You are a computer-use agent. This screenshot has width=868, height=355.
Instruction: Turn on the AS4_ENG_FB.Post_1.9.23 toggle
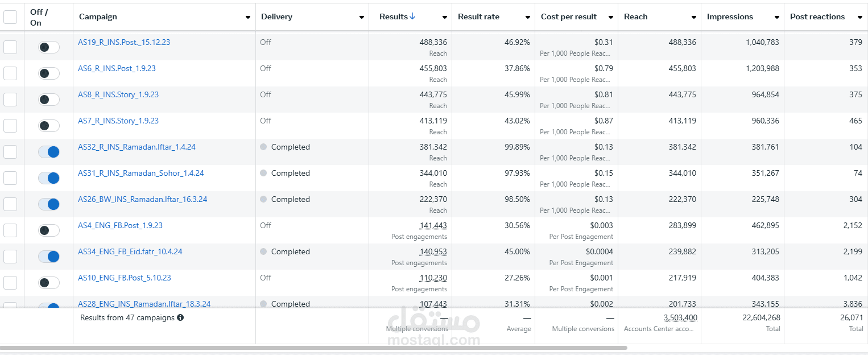click(49, 230)
